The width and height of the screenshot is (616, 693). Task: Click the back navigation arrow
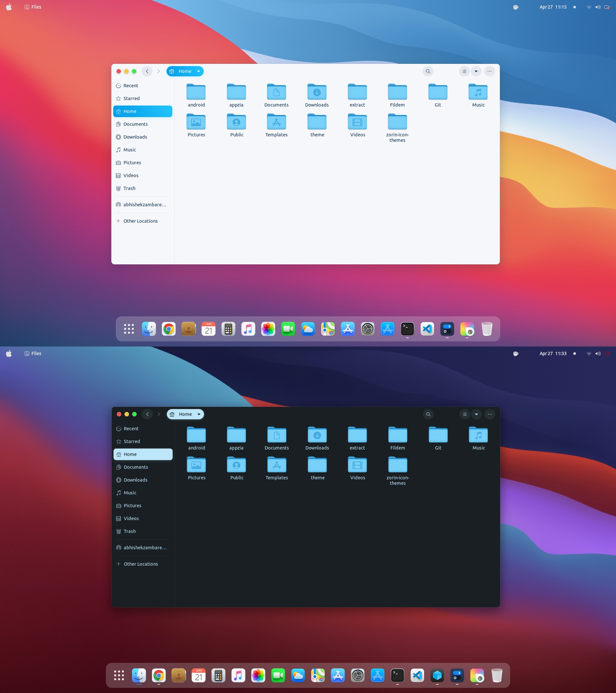click(x=147, y=71)
